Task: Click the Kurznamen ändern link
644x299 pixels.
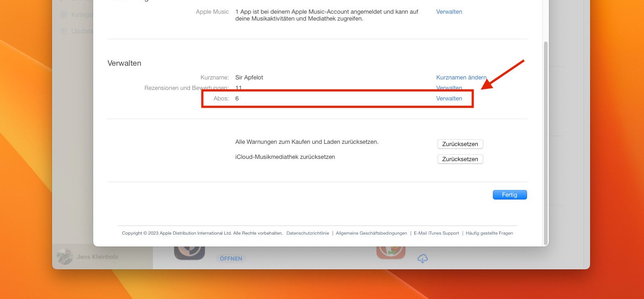Action: (x=461, y=78)
